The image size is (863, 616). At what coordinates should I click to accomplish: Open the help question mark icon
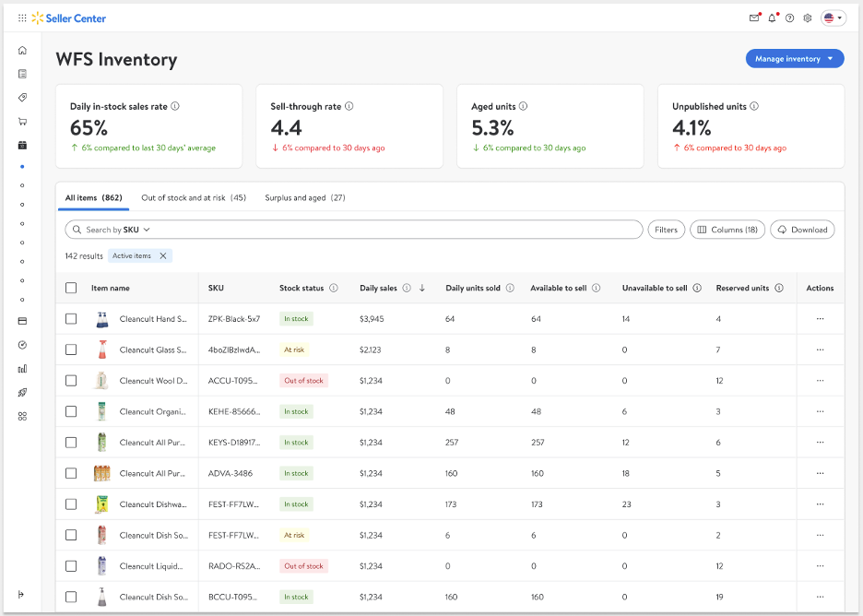point(790,18)
